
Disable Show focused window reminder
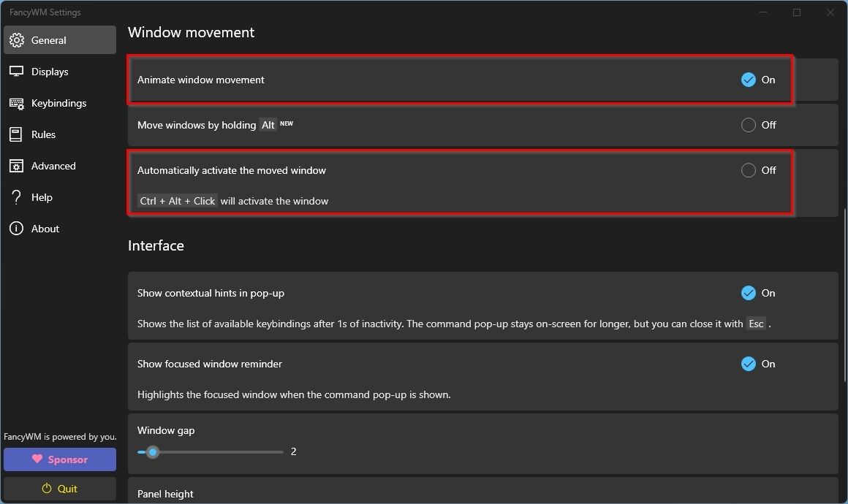pos(749,364)
